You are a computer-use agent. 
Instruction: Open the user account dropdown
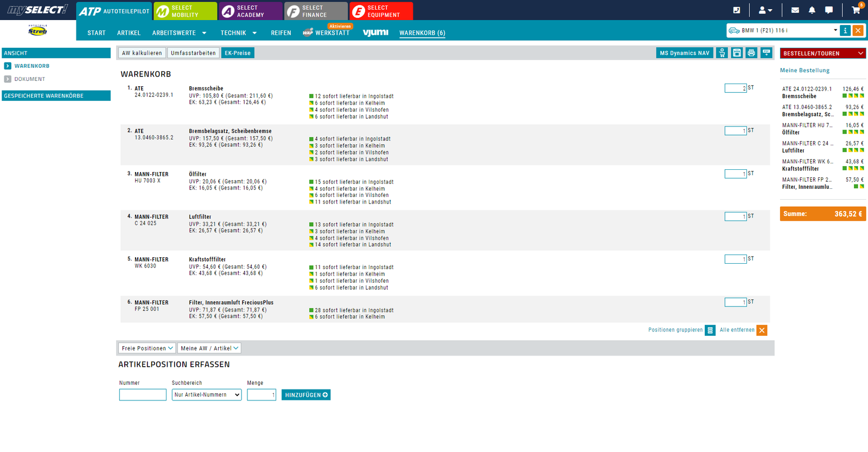(765, 10)
